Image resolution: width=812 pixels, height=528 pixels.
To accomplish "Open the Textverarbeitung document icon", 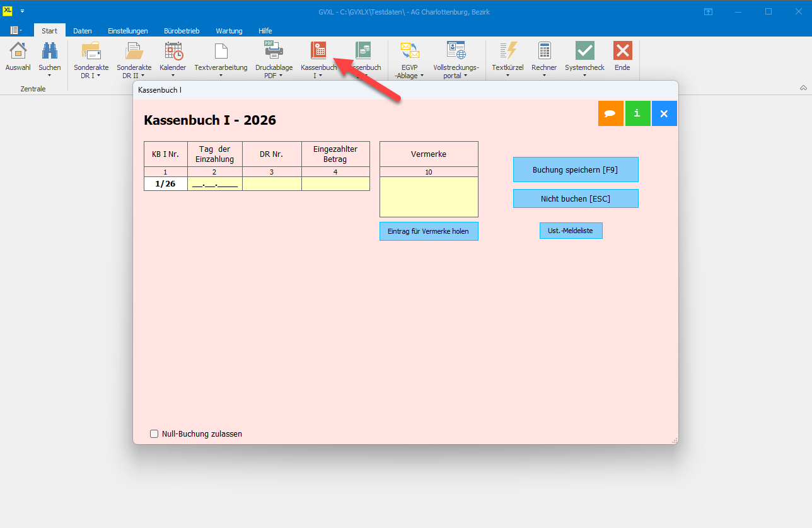I will pos(221,50).
